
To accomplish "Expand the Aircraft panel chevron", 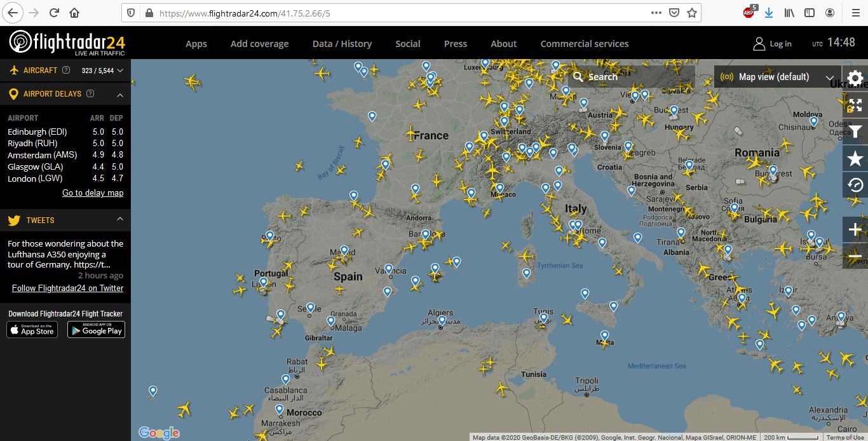I will [120, 71].
